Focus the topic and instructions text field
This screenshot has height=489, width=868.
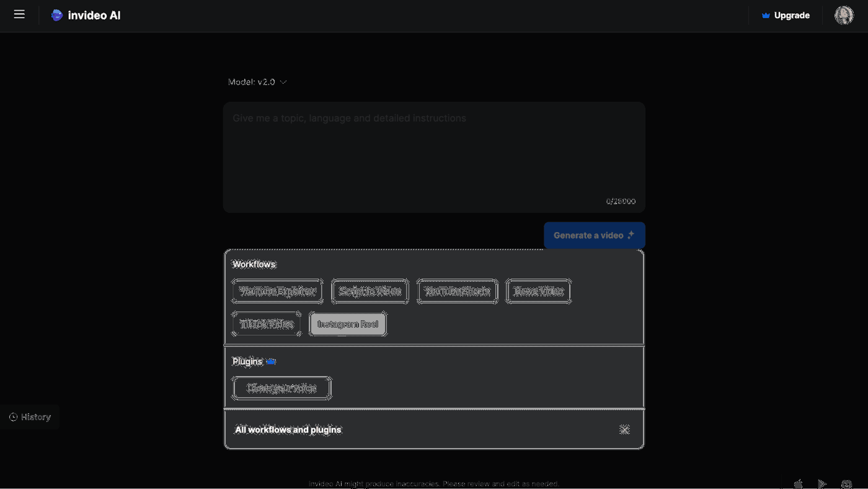pyautogui.click(x=433, y=155)
